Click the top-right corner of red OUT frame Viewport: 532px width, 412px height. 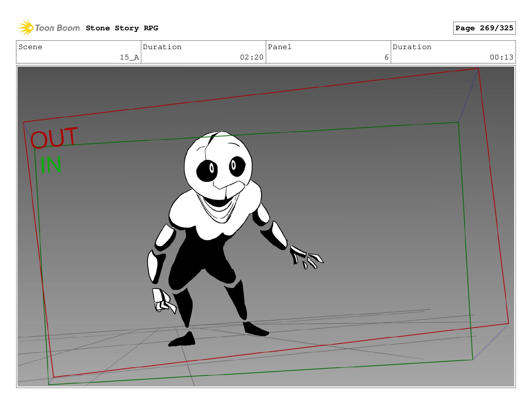click(478, 69)
